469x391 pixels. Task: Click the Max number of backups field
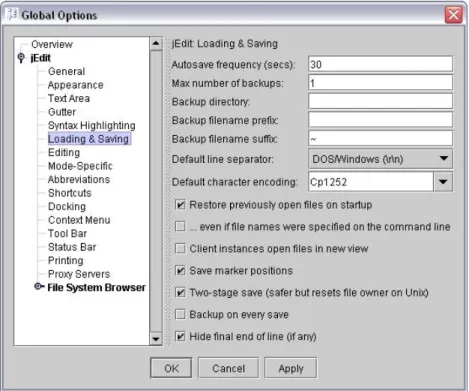tap(380, 83)
